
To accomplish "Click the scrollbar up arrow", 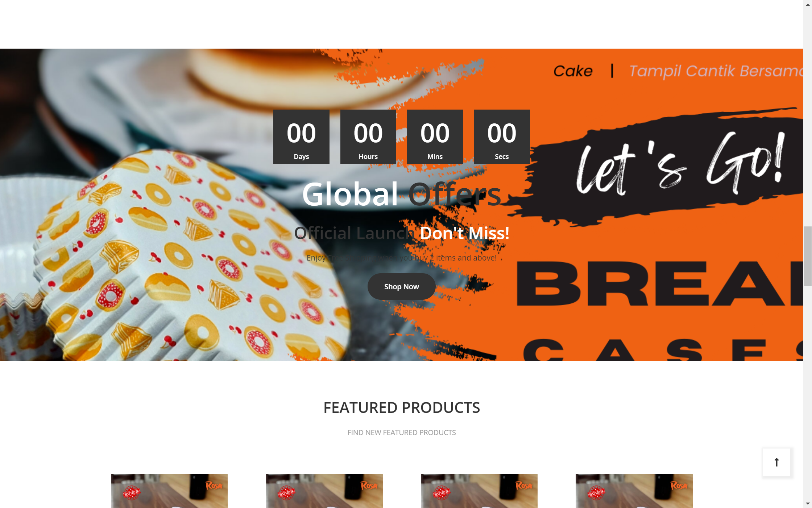I will coord(808,4).
